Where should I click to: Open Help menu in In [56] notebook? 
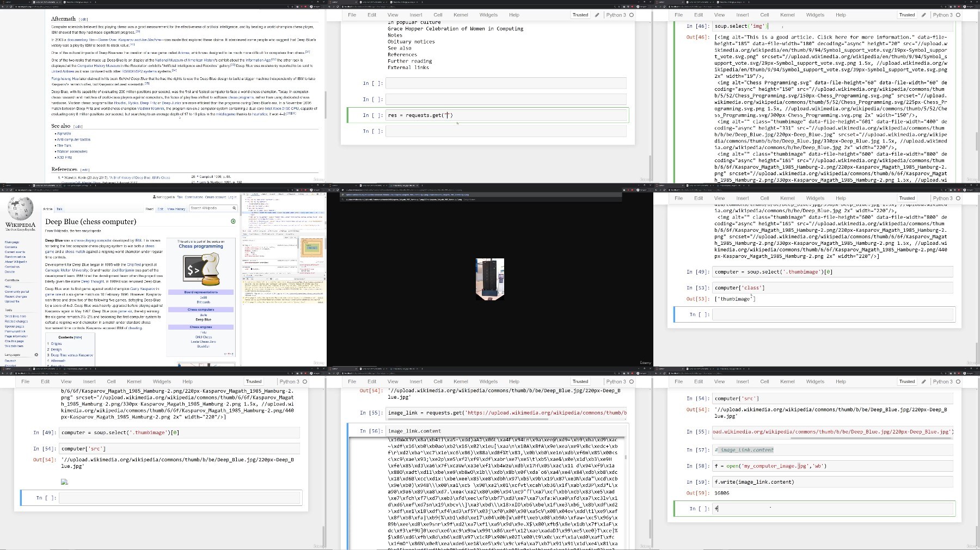(514, 382)
